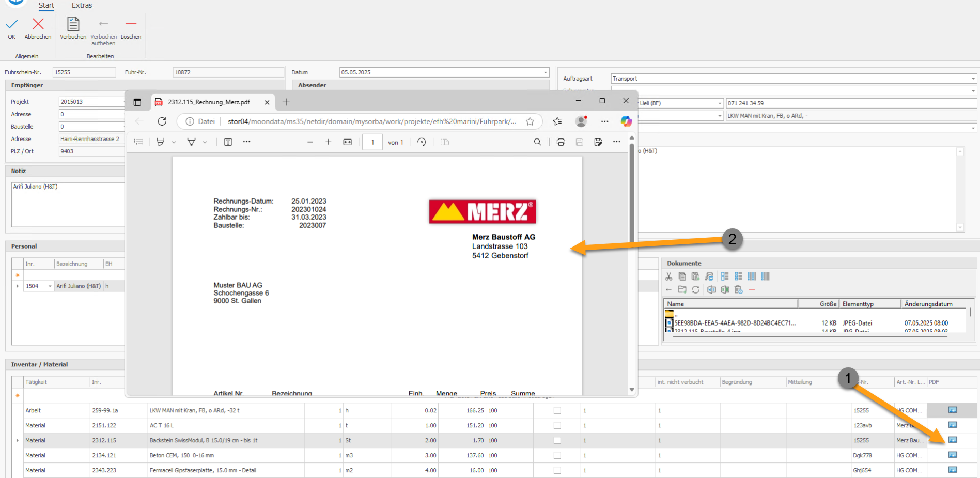This screenshot has width=980, height=478.
Task: Click the search magnifier in PDF viewer
Action: 537,142
